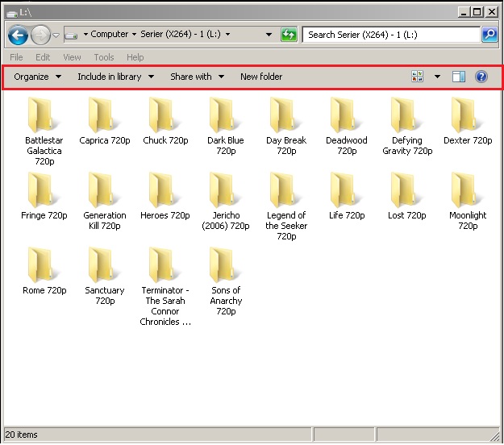Click New folder button

pyautogui.click(x=261, y=77)
